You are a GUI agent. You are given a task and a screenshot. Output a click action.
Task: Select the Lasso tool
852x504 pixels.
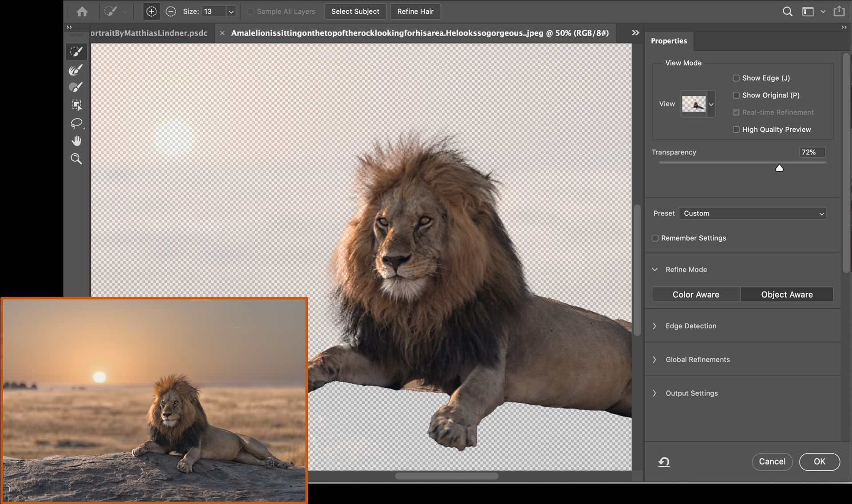coord(76,123)
